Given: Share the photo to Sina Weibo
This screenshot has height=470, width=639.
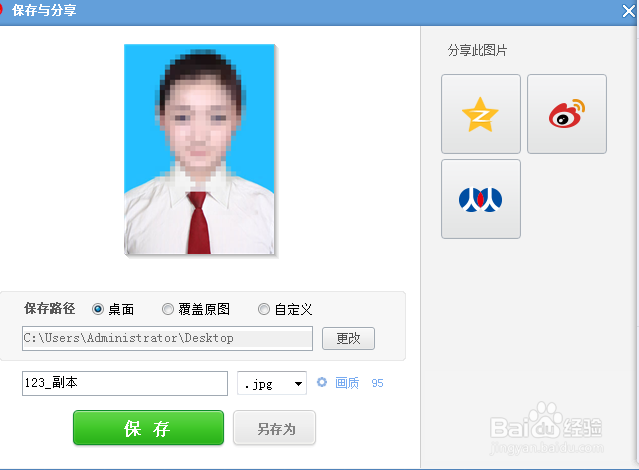Looking at the screenshot, I should (x=566, y=114).
